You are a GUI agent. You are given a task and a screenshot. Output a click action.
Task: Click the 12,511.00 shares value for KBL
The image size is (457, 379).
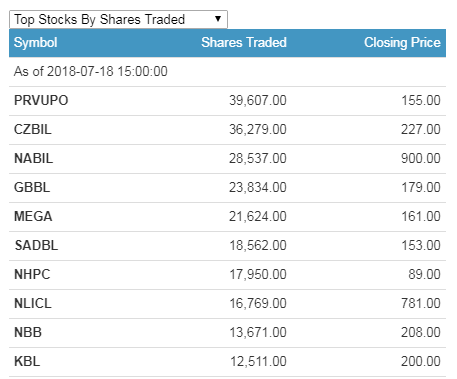pyautogui.click(x=258, y=361)
